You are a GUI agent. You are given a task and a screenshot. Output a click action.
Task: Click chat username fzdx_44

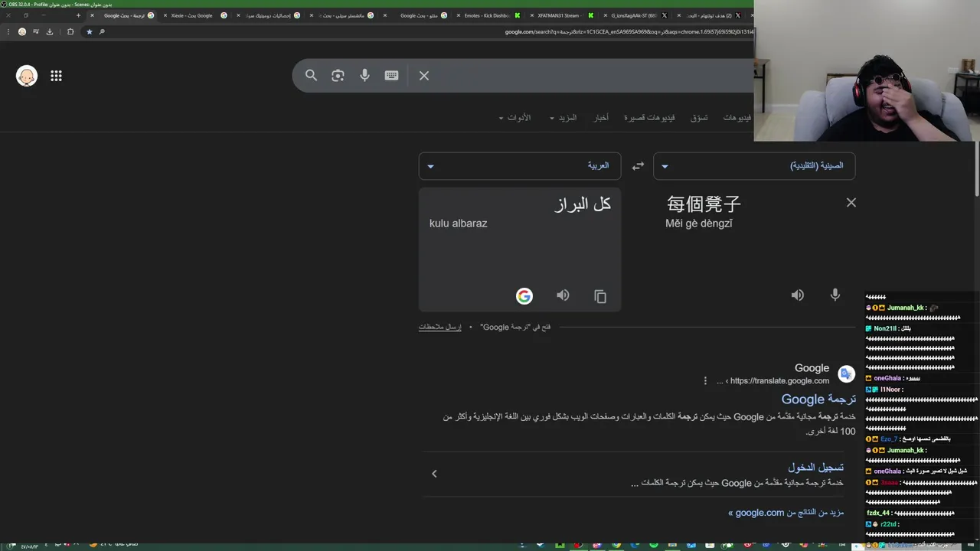[878, 513]
